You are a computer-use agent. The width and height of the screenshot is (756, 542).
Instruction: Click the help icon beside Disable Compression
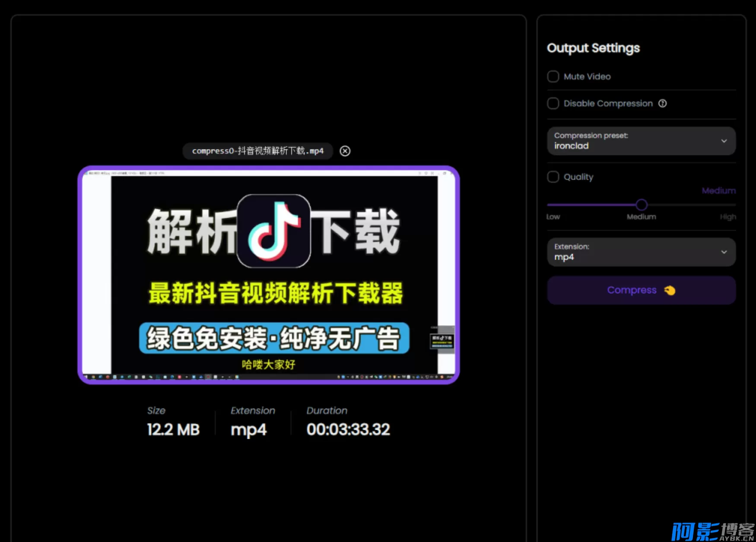click(x=662, y=104)
